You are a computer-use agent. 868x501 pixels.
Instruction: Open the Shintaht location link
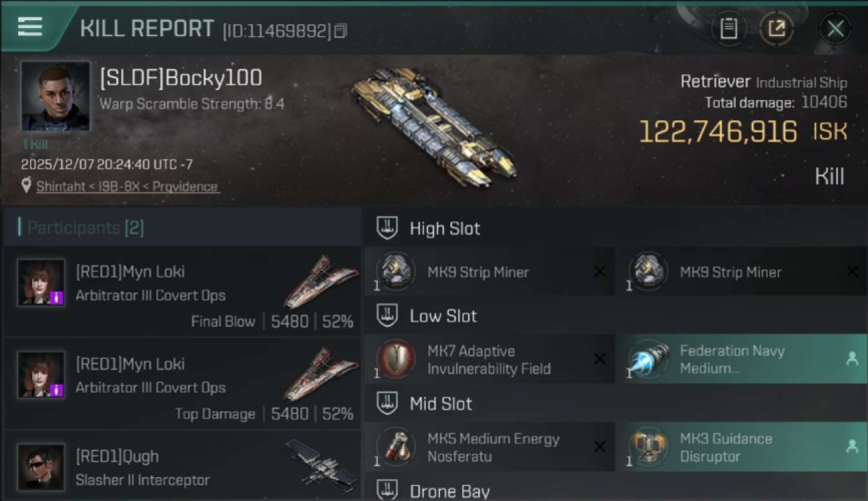pyautogui.click(x=127, y=186)
